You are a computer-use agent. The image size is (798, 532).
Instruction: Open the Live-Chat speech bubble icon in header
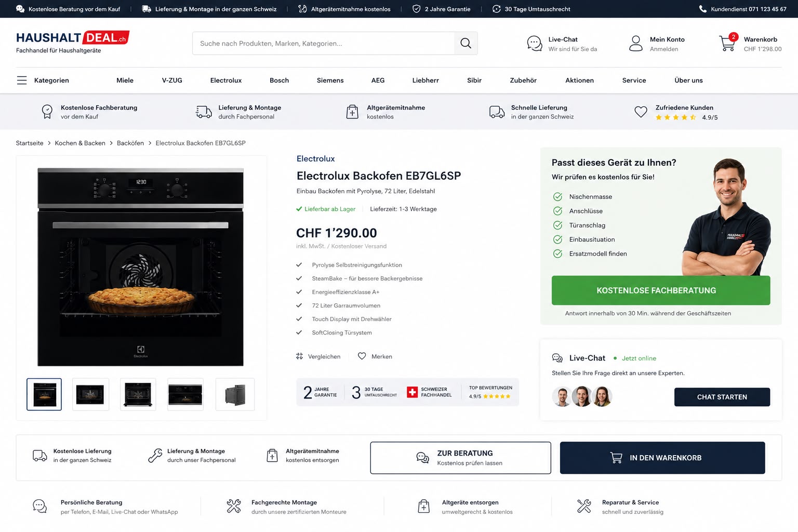(x=535, y=44)
